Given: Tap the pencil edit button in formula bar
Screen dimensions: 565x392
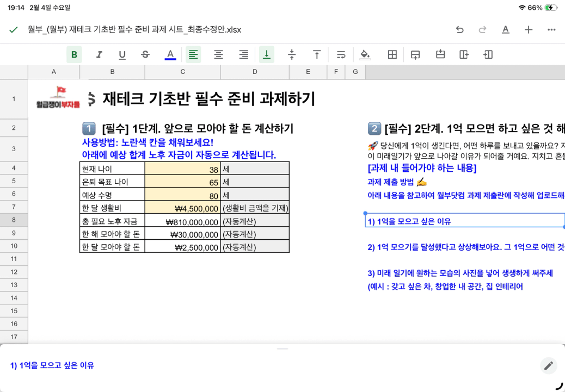Looking at the screenshot, I should click(x=548, y=366).
